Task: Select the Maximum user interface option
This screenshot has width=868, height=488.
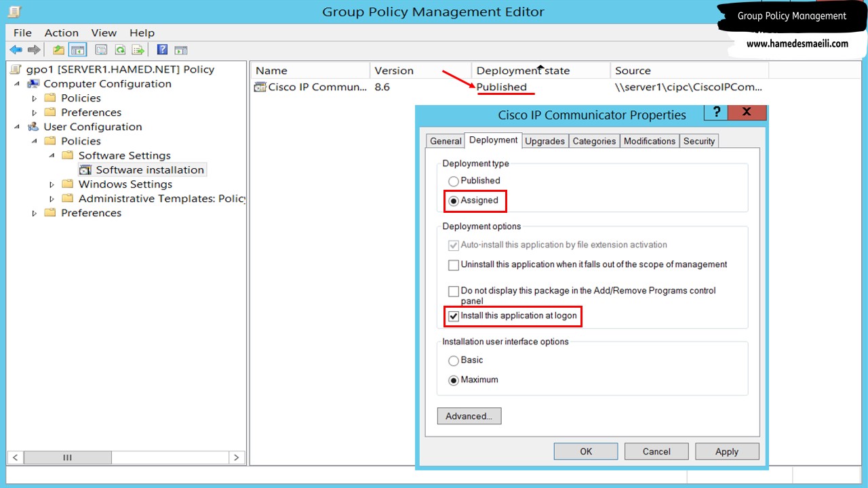Action: pyautogui.click(x=454, y=380)
